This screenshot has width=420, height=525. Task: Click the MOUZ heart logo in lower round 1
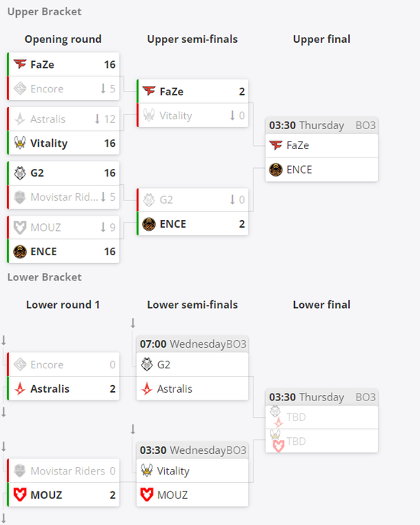[x=20, y=494]
